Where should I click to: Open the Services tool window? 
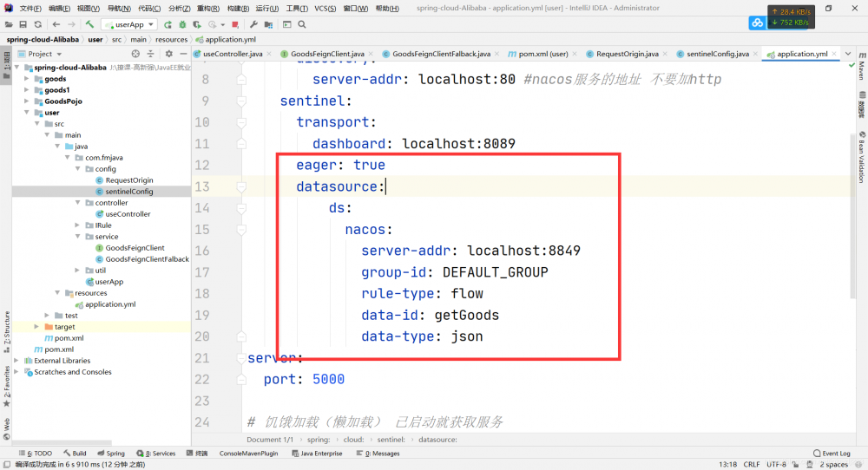[x=156, y=454]
